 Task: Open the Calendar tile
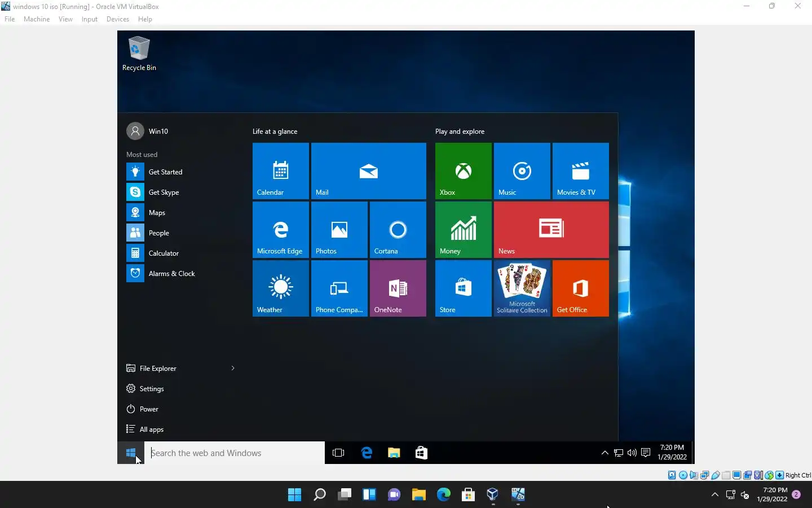tap(281, 171)
